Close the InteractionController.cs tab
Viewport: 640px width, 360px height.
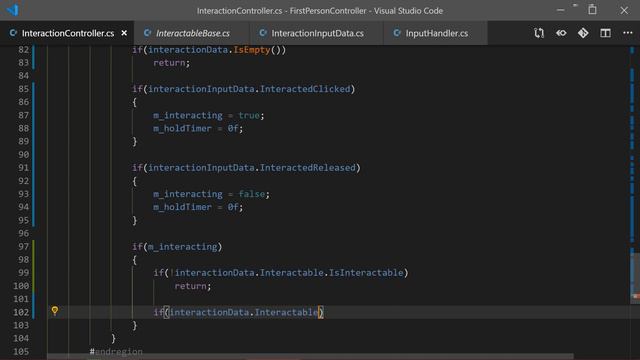coord(124,33)
